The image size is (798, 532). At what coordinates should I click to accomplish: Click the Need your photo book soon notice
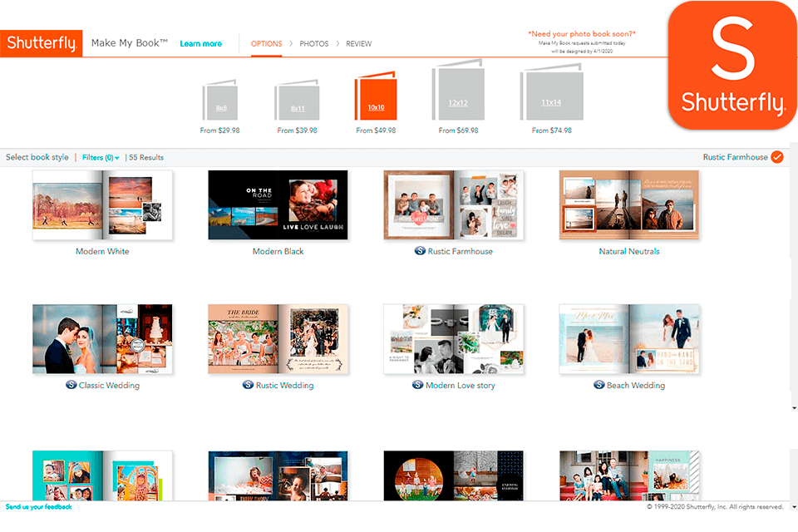[582, 34]
